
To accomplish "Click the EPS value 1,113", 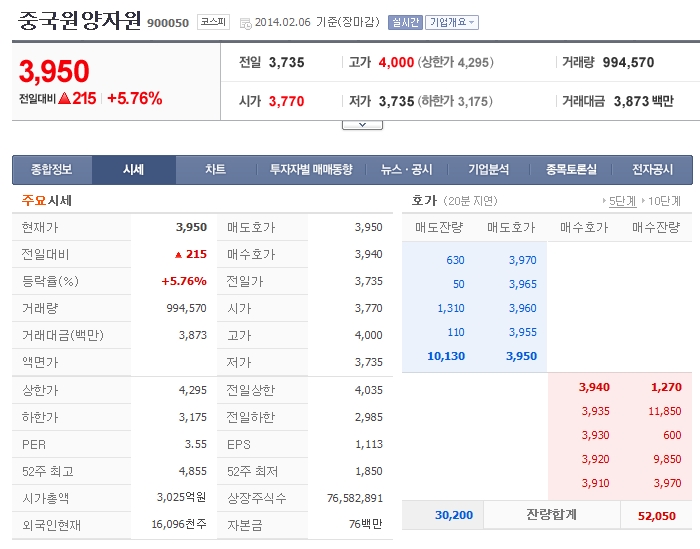I will tap(369, 445).
